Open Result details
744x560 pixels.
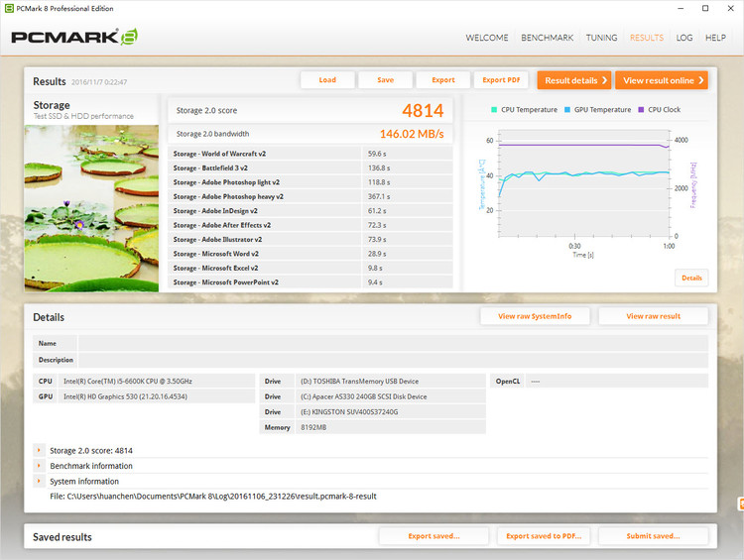pos(574,80)
